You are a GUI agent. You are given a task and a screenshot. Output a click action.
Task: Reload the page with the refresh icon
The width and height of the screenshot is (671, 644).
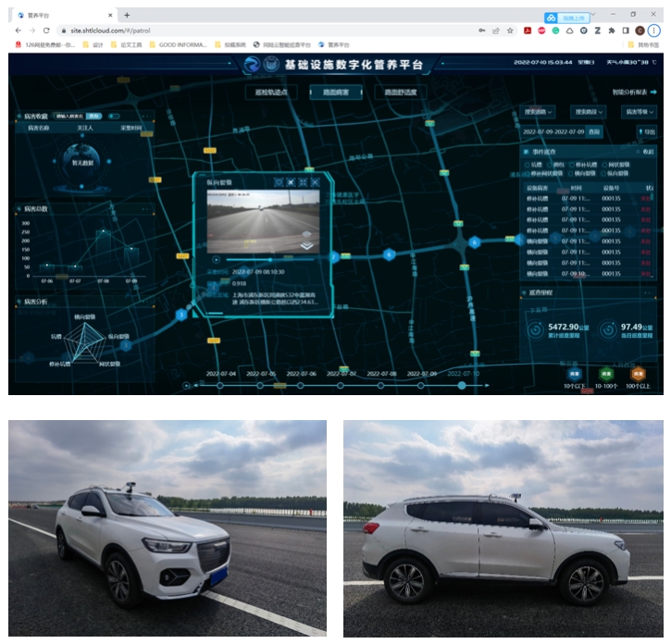point(46,31)
